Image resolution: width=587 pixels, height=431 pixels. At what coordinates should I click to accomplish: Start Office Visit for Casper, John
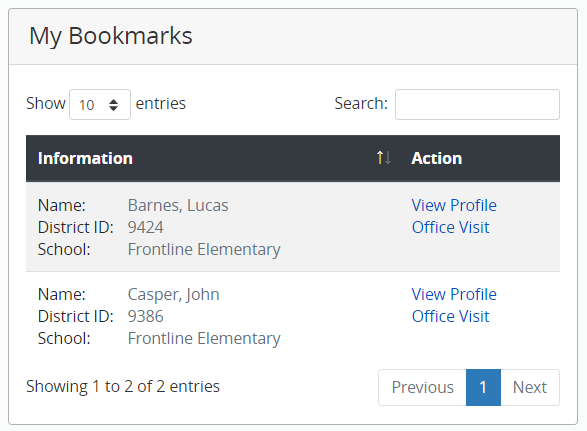pyautogui.click(x=450, y=316)
